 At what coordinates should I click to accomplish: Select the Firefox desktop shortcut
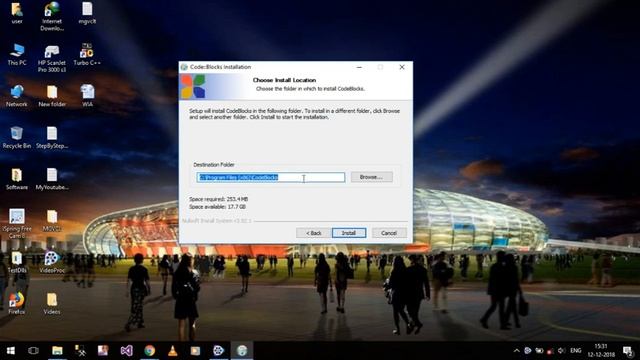click(17, 304)
